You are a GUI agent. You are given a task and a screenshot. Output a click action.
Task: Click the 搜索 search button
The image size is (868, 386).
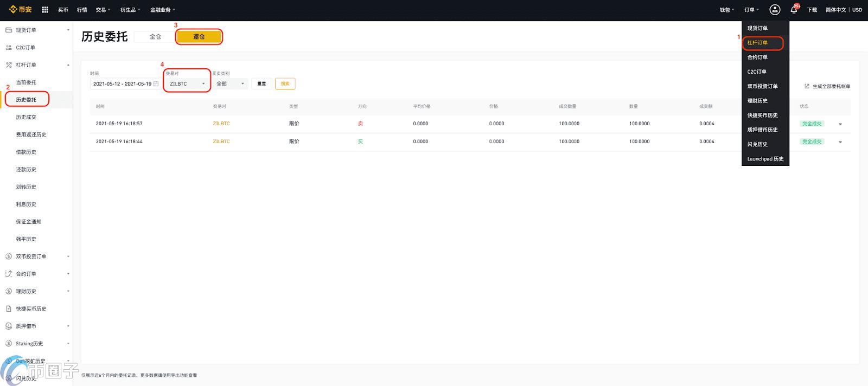click(285, 83)
